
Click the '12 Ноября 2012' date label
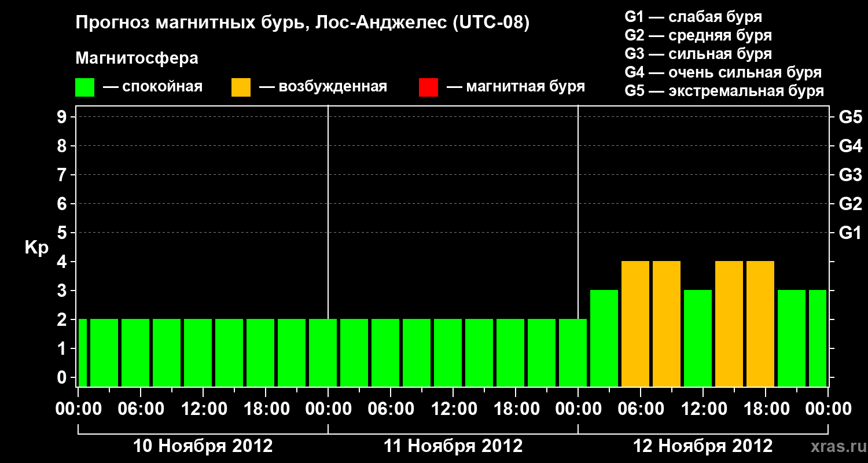pyautogui.click(x=703, y=446)
